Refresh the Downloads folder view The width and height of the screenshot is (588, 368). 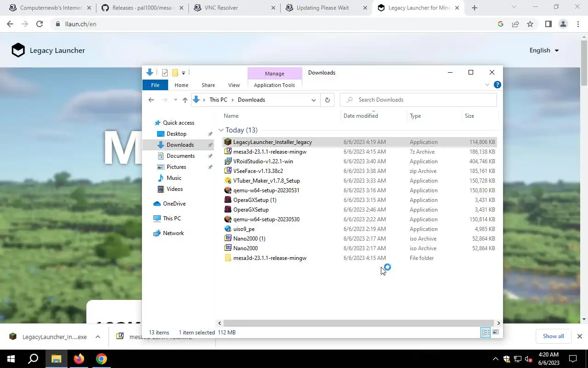pyautogui.click(x=327, y=100)
